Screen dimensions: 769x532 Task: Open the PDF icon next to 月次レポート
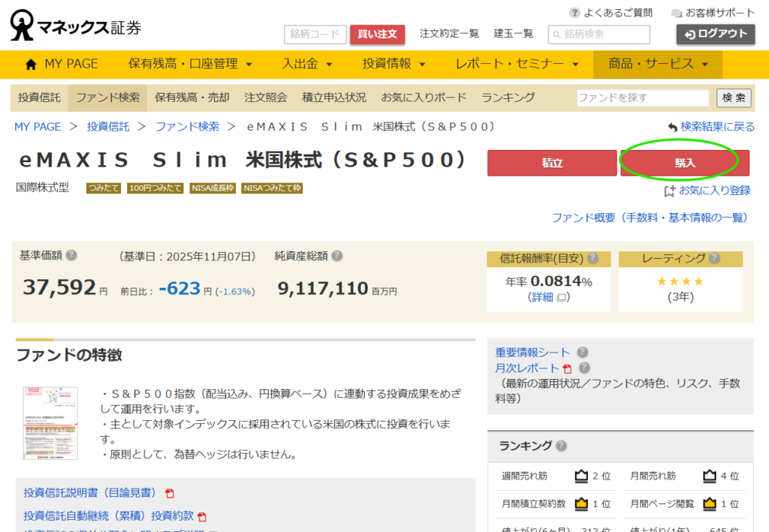(x=567, y=368)
